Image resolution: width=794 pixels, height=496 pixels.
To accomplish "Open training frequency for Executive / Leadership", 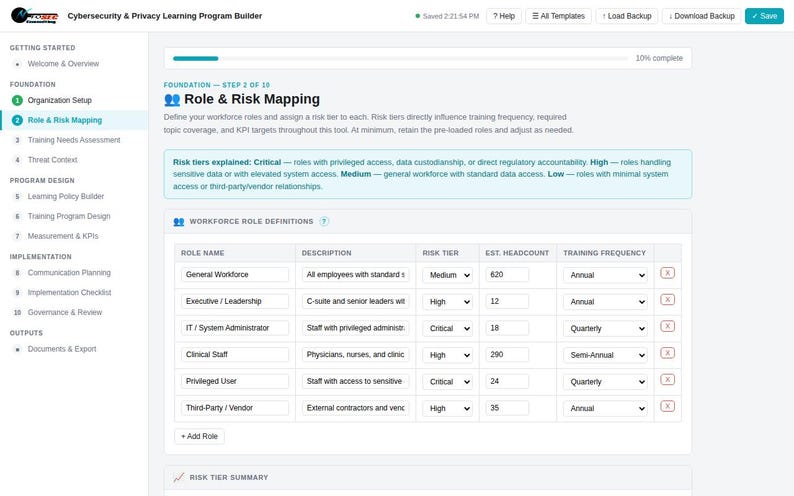I will [605, 302].
